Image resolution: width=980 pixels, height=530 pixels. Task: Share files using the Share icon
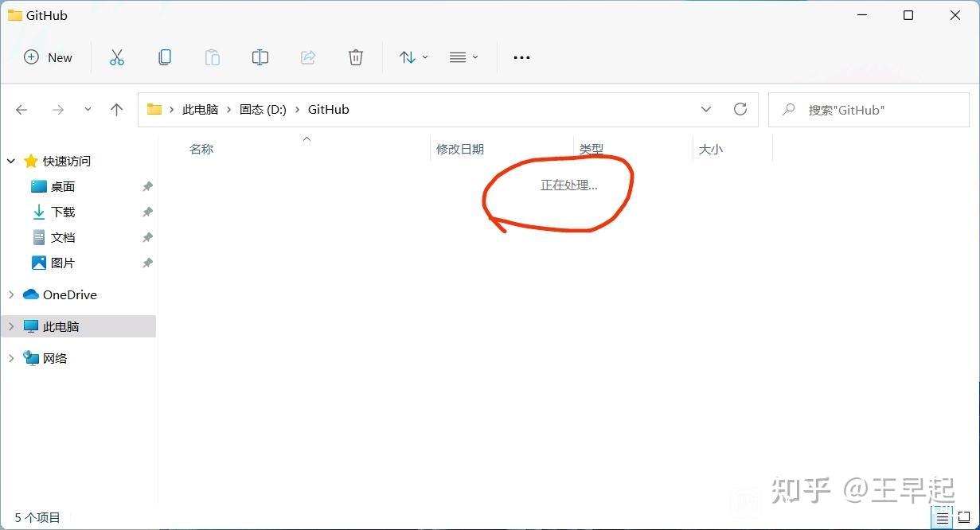[308, 57]
